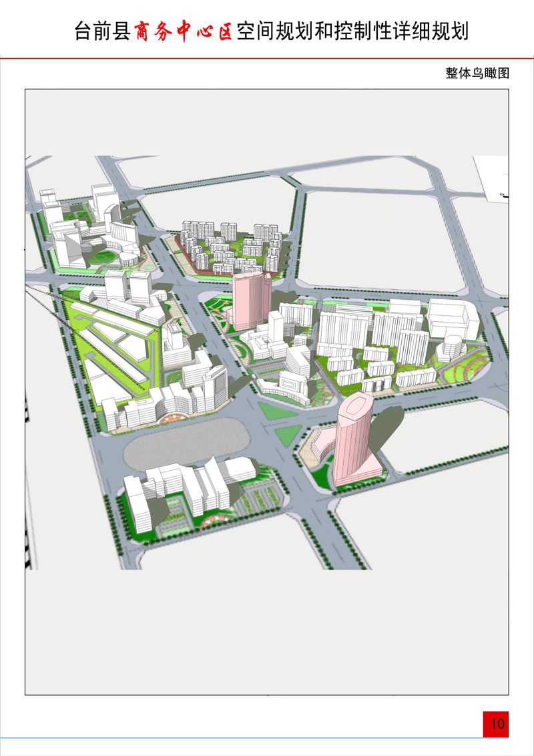
Task: Click the low round building at far right
Action: (x=452, y=347)
